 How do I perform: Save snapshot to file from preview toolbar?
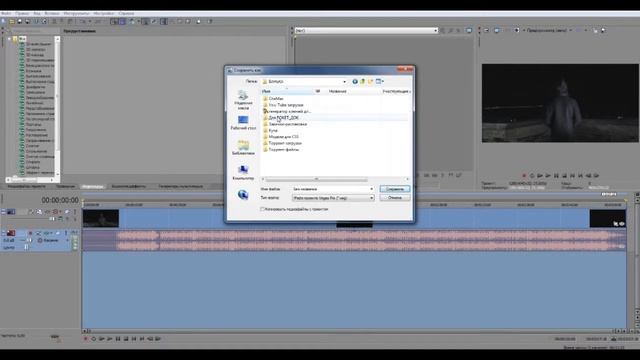(603, 30)
